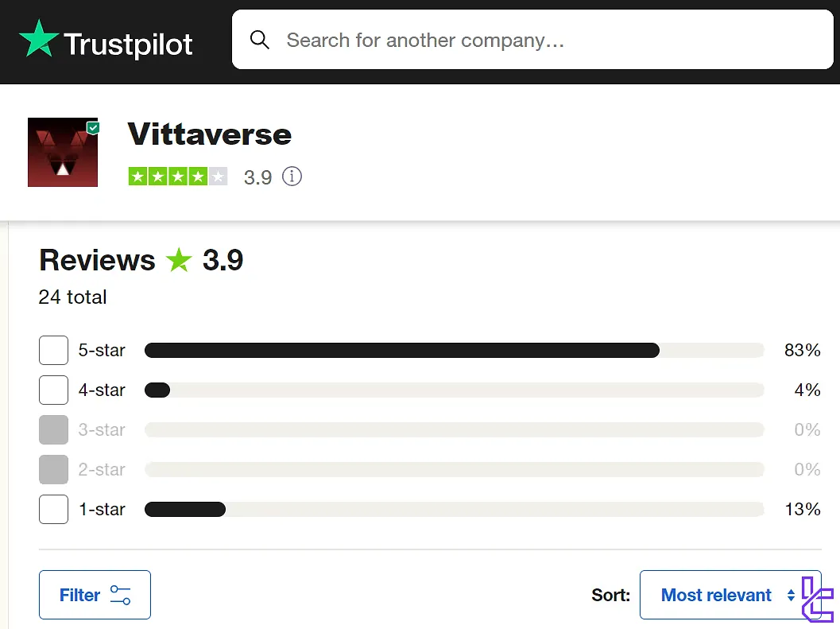Click the filter sliders icon
Screen dimensions: 840x629
tap(121, 595)
